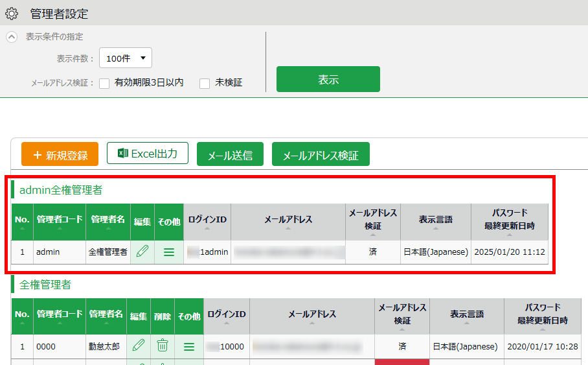Open the その他 menu icon for 勤怠太郎
The image size is (588, 365).
tap(189, 346)
